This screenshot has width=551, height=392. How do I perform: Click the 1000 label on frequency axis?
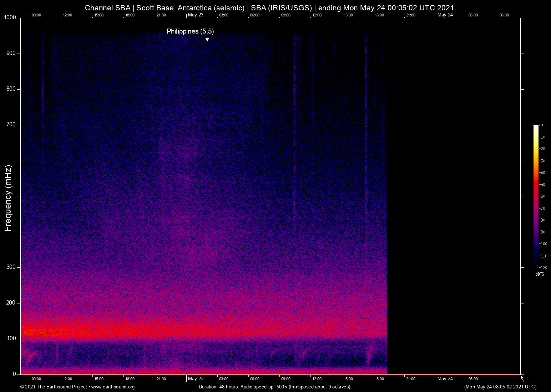click(10, 17)
